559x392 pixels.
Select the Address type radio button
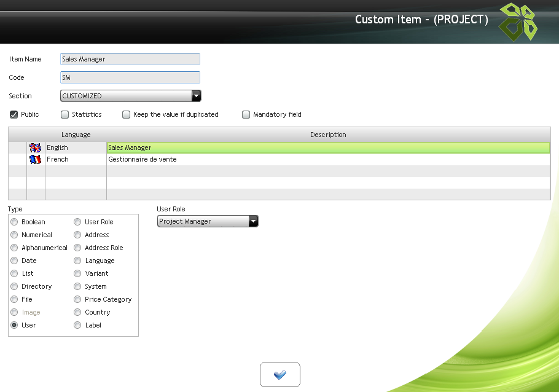coord(77,235)
